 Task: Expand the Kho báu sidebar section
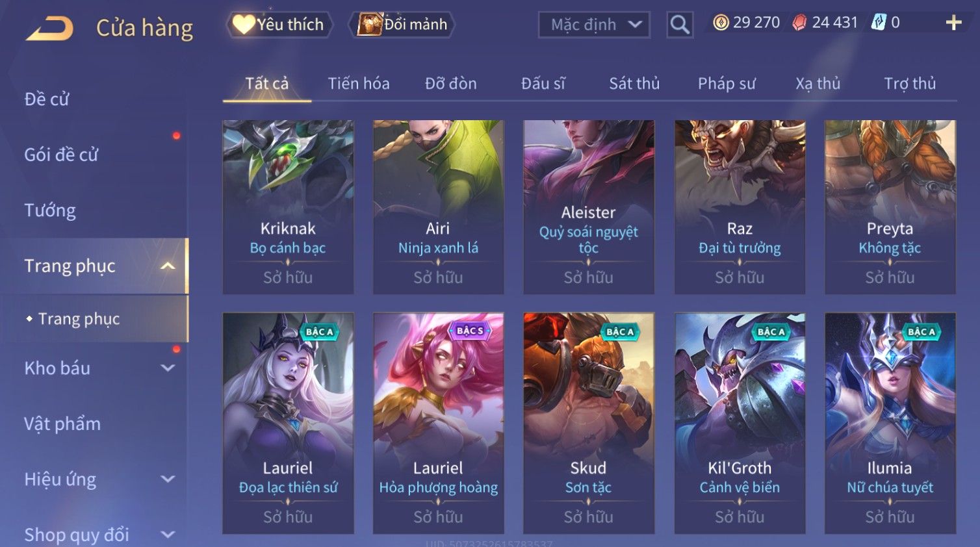pos(168,368)
